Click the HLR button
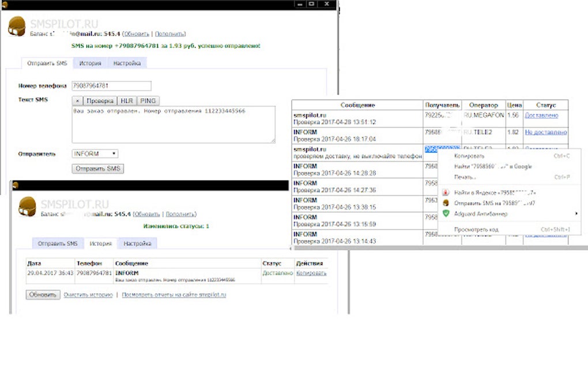Viewport: 588px width, 368px height. coord(127,101)
